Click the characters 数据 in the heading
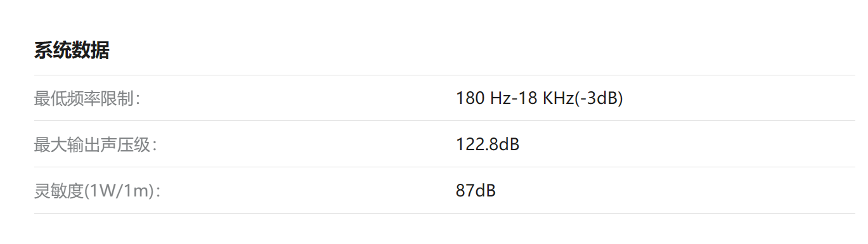This screenshot has width=868, height=244. (91, 50)
